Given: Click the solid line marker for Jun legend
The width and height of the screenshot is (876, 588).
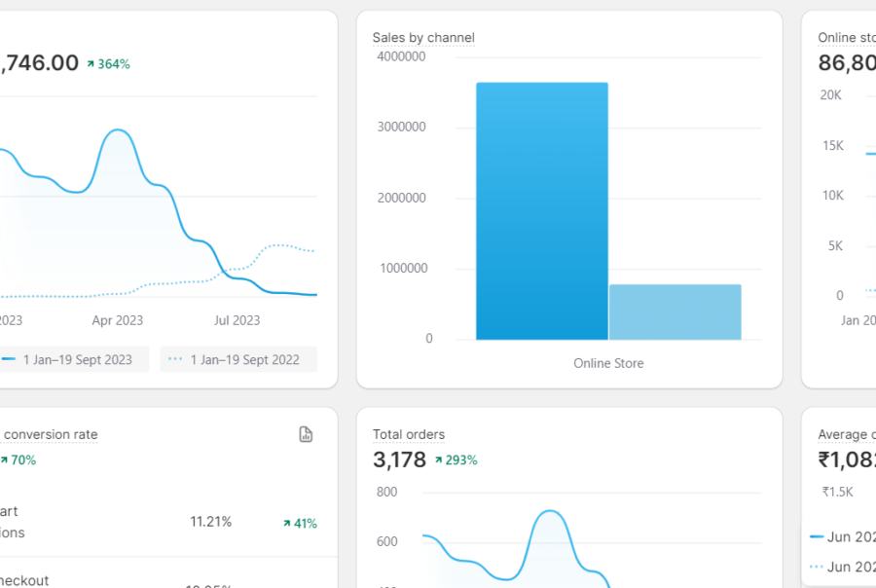Looking at the screenshot, I should 817,537.
